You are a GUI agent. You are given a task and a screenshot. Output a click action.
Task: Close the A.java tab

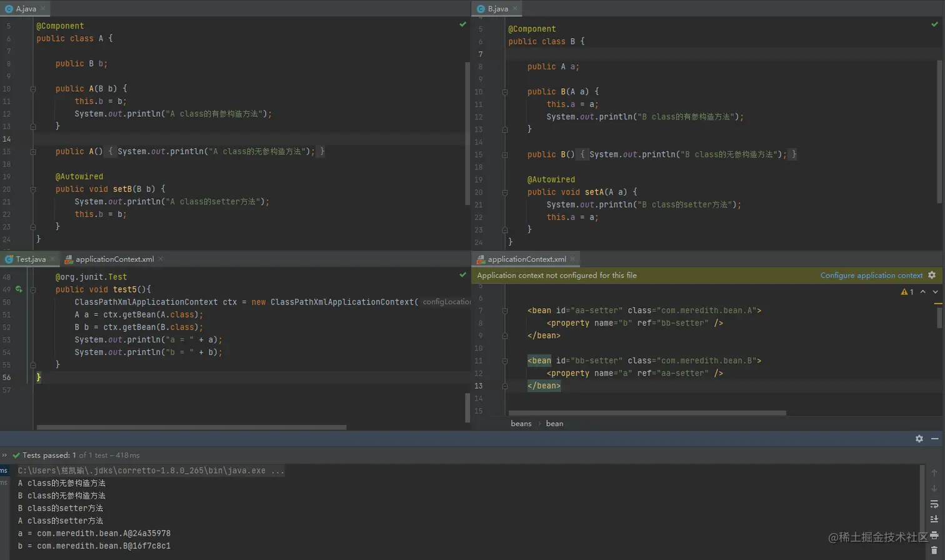(43, 9)
